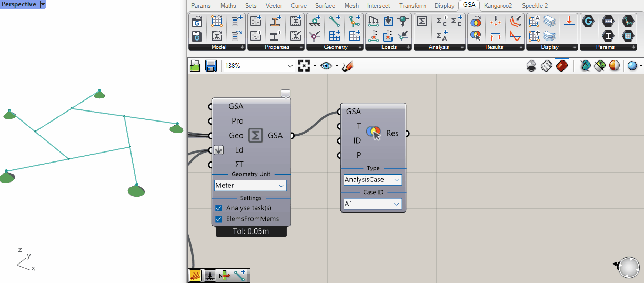
Task: Click the Create Analysis Case sigma-C plus icon
Action: (x=456, y=22)
